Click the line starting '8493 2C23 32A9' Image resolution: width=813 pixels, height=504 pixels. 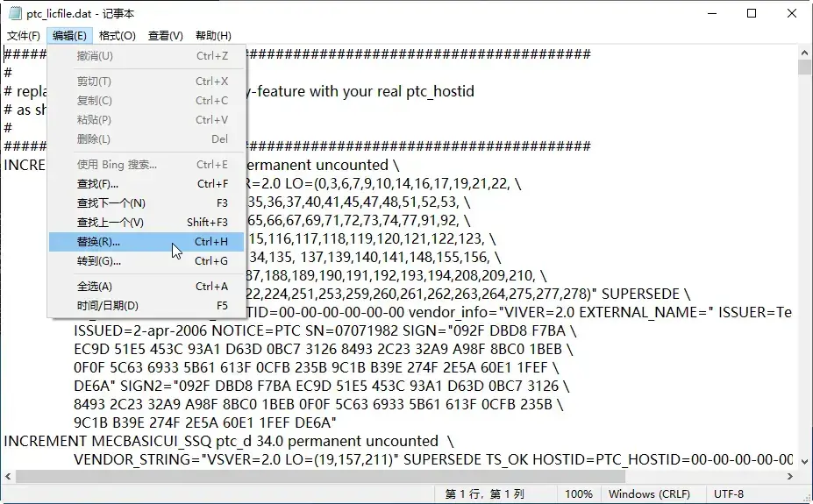pos(318,405)
